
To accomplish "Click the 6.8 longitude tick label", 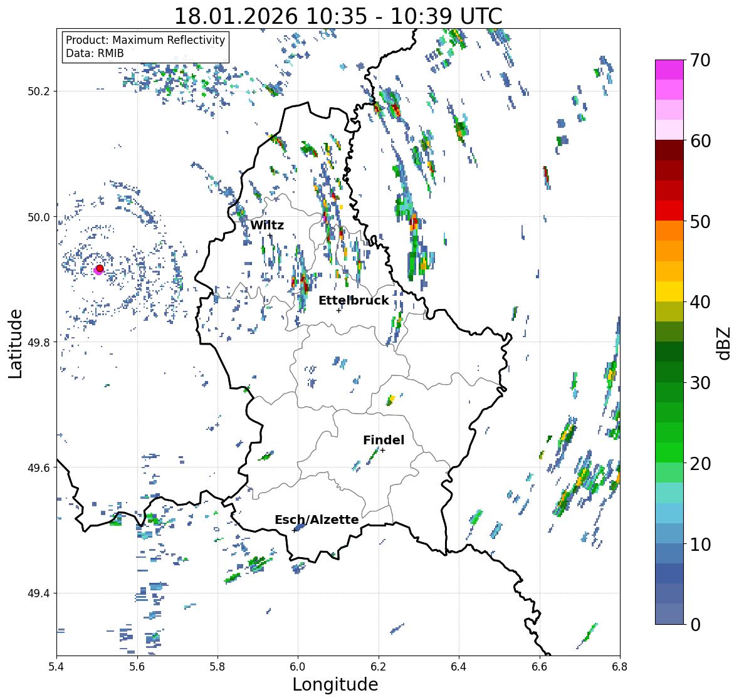I will 620,667.
